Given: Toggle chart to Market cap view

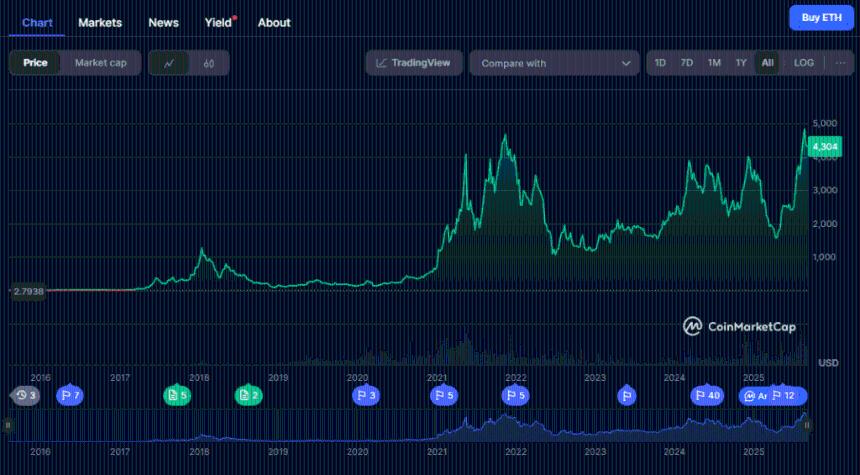Looking at the screenshot, I should (100, 63).
